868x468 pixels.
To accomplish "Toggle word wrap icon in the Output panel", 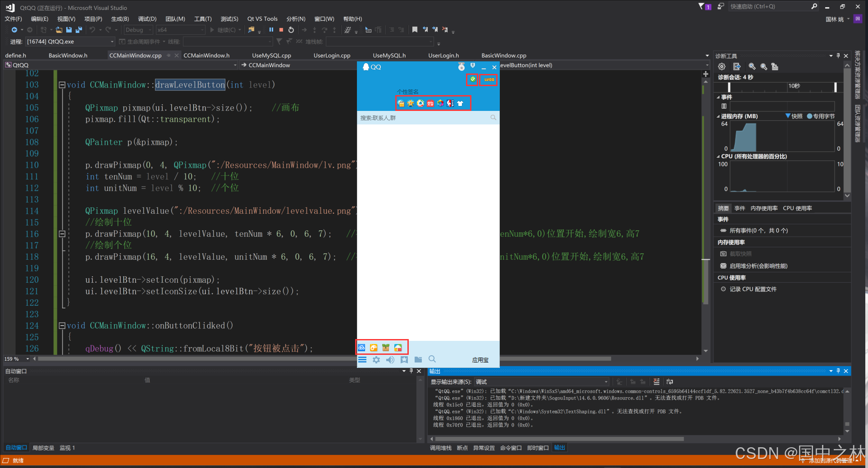I will click(670, 382).
